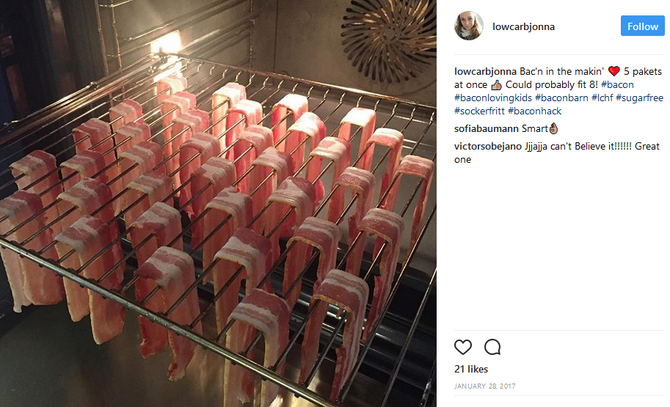
Task: Open lowcarbjonna's profile picture avatar
Action: pos(469,26)
